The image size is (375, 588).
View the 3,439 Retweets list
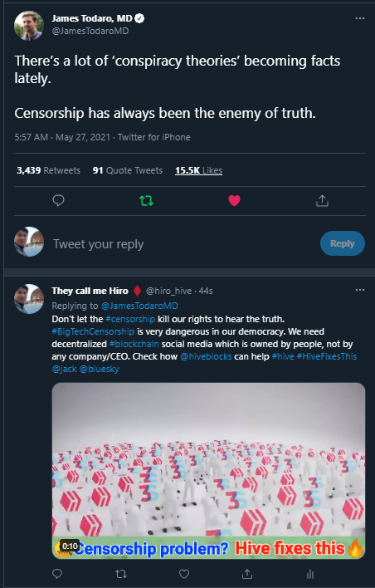pos(48,170)
